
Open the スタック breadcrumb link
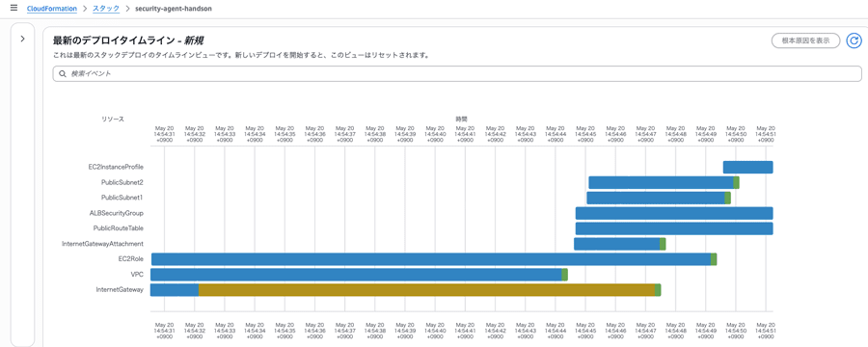[105, 9]
